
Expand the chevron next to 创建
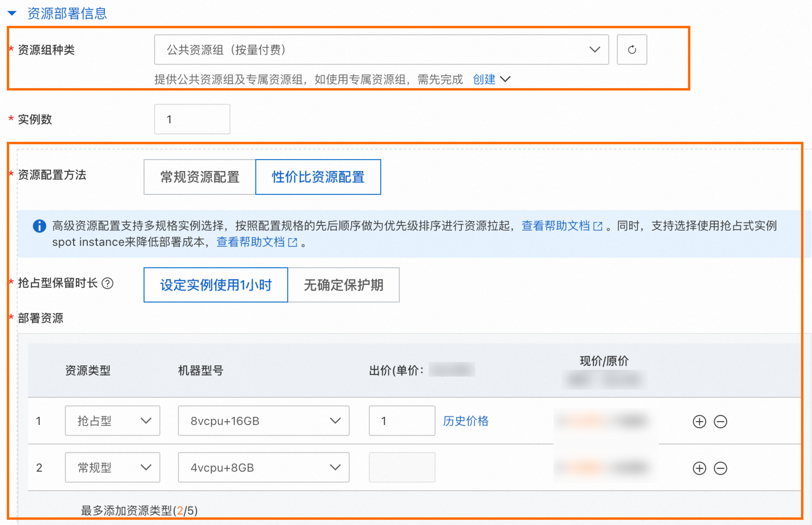(x=505, y=79)
